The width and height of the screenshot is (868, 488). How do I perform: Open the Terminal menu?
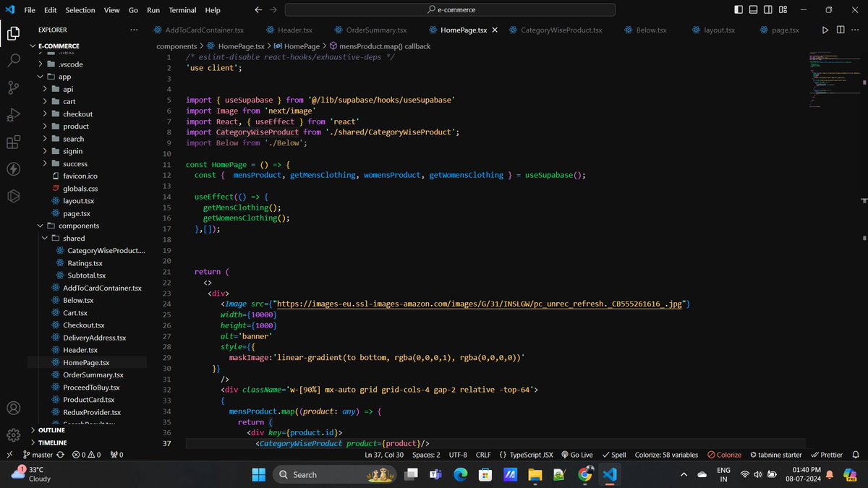click(x=182, y=9)
